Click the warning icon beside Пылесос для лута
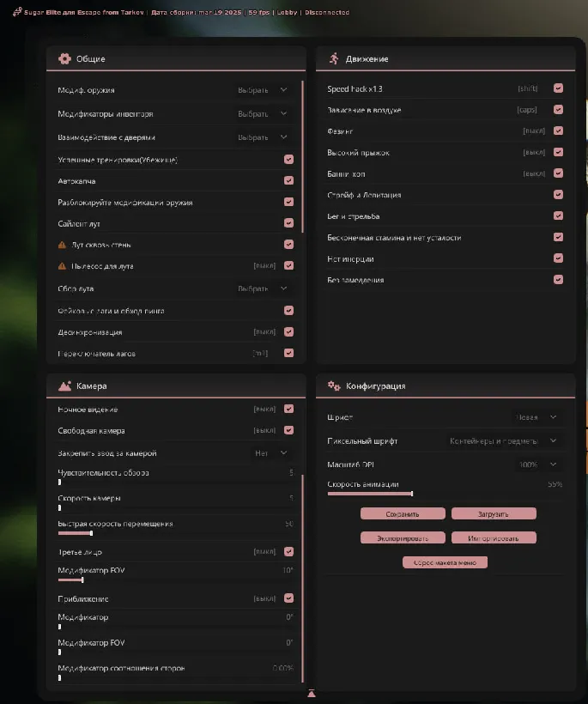Screen dimensions: 588x704 coord(62,266)
